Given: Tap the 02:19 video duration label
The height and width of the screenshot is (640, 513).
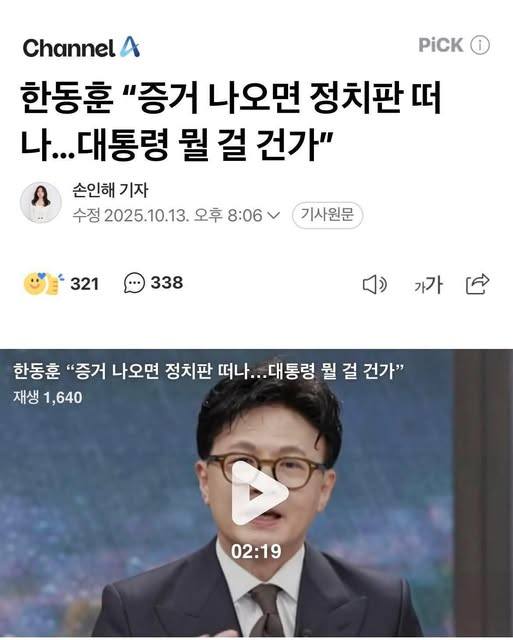Looking at the screenshot, I should [x=256, y=551].
